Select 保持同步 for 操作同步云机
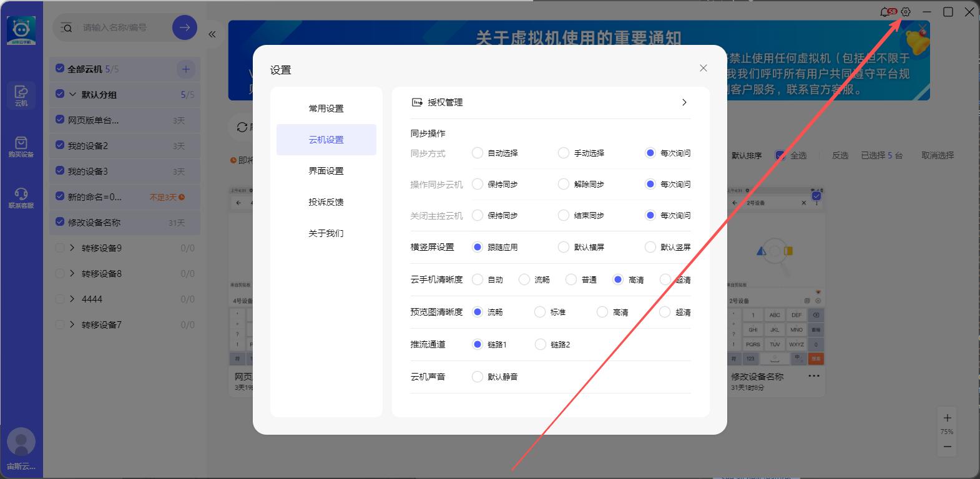This screenshot has height=479, width=980. (478, 184)
